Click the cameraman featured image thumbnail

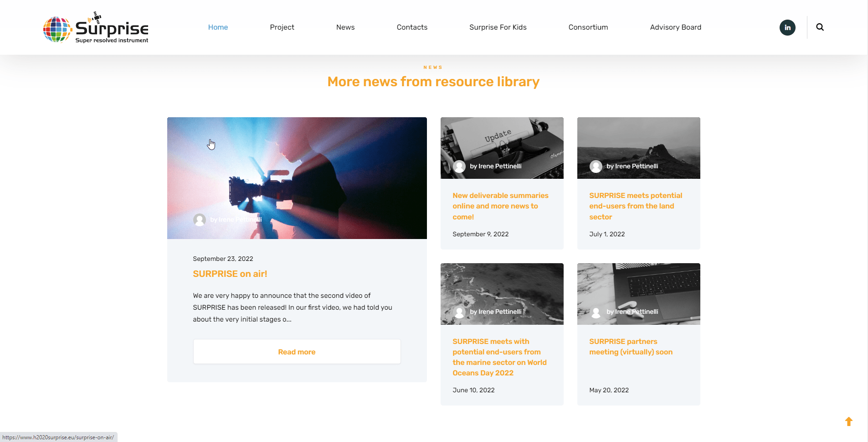(297, 178)
